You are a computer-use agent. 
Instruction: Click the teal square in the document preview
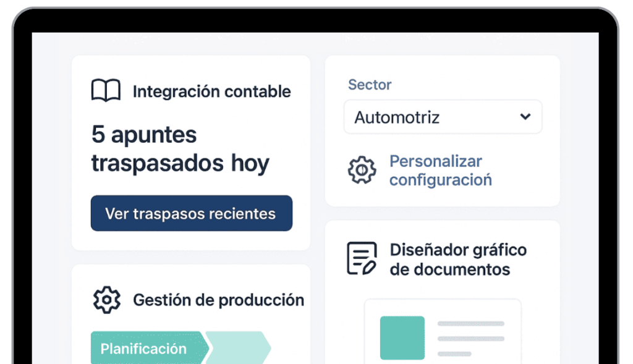click(x=402, y=337)
